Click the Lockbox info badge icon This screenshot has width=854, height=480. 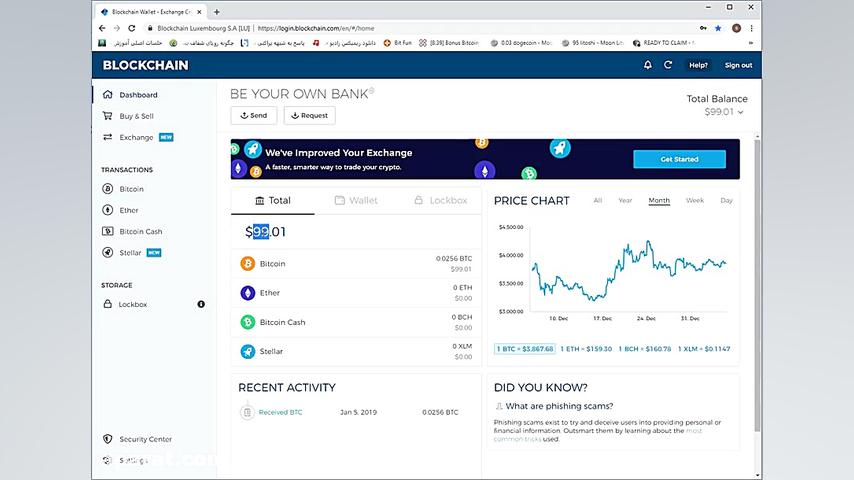point(201,304)
